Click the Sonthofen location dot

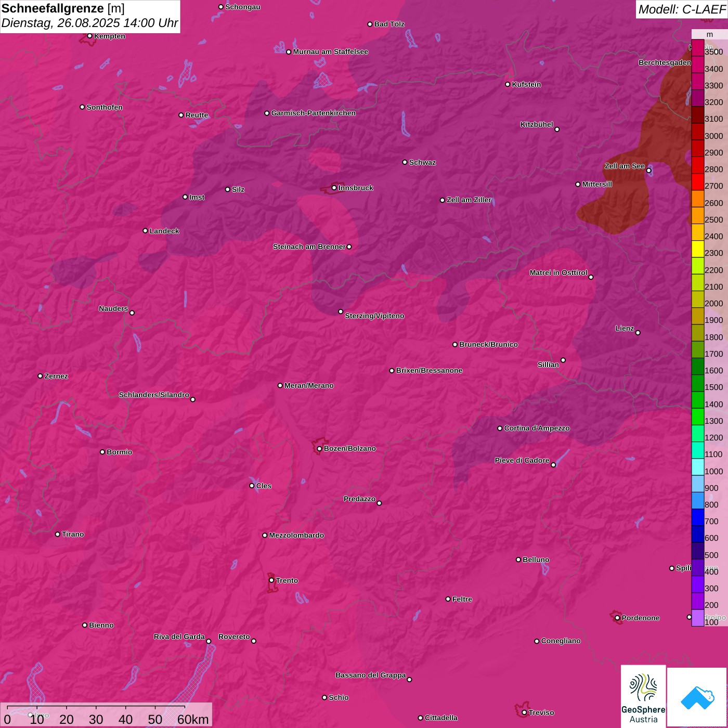click(82, 107)
